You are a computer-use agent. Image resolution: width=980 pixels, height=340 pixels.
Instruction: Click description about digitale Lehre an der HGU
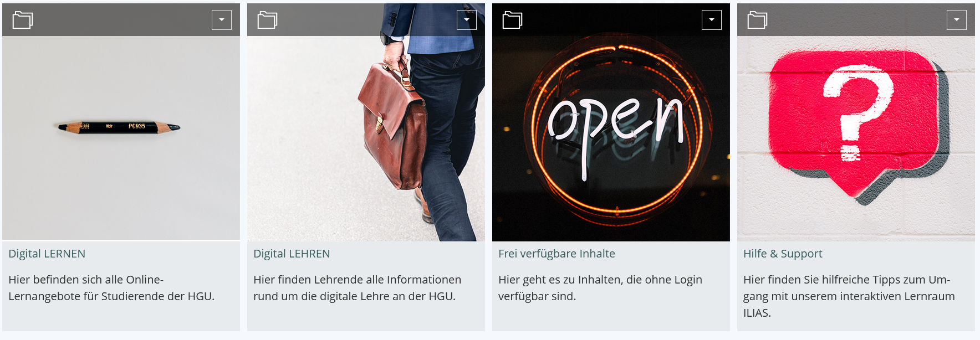pos(358,288)
